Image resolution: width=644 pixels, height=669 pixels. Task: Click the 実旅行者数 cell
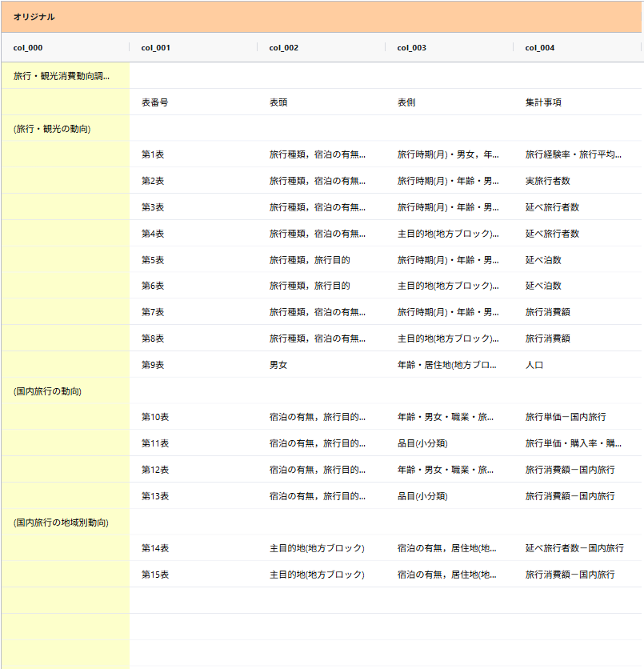[548, 181]
